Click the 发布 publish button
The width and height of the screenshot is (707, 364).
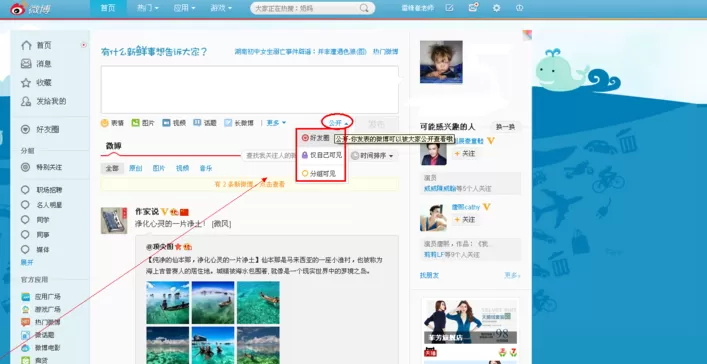376,124
